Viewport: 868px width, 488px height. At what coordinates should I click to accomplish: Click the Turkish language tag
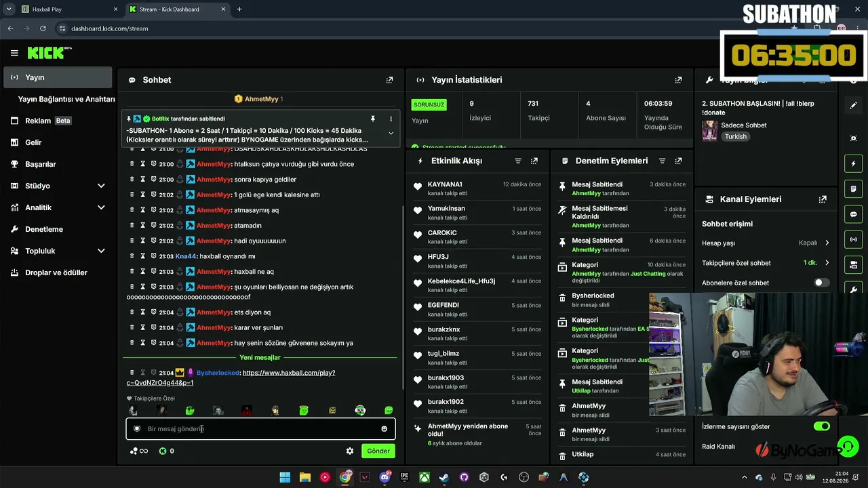(735, 136)
